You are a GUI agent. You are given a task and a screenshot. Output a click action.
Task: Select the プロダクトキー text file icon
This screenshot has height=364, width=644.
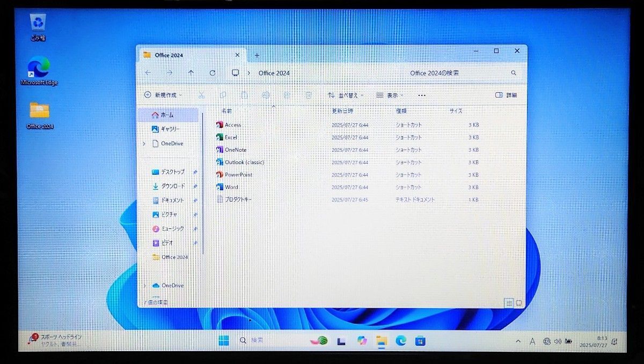[x=219, y=199]
